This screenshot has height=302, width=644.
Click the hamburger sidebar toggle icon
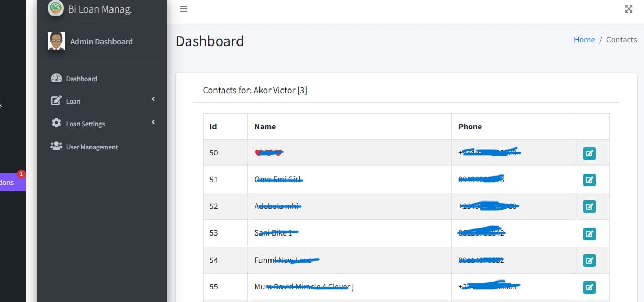tap(184, 9)
